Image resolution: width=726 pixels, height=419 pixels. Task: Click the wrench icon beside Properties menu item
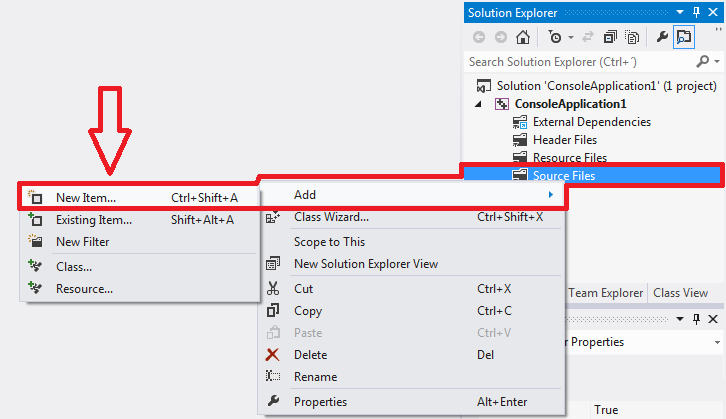[x=273, y=401]
